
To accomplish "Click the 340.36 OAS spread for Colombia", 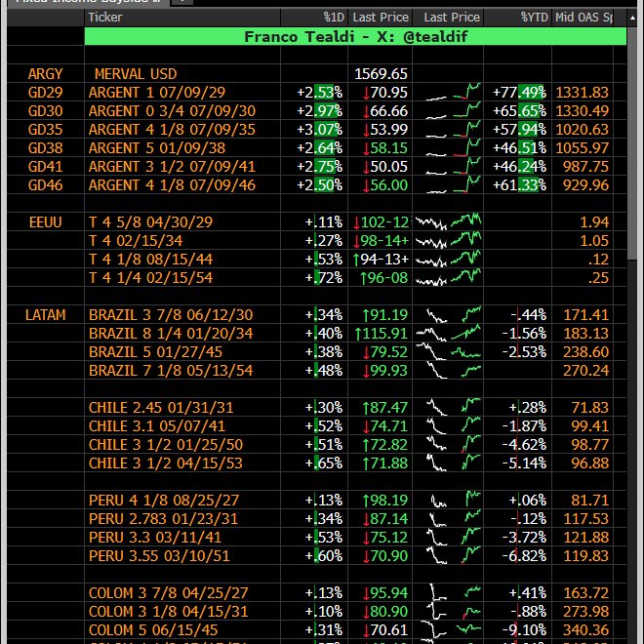I will (585, 629).
